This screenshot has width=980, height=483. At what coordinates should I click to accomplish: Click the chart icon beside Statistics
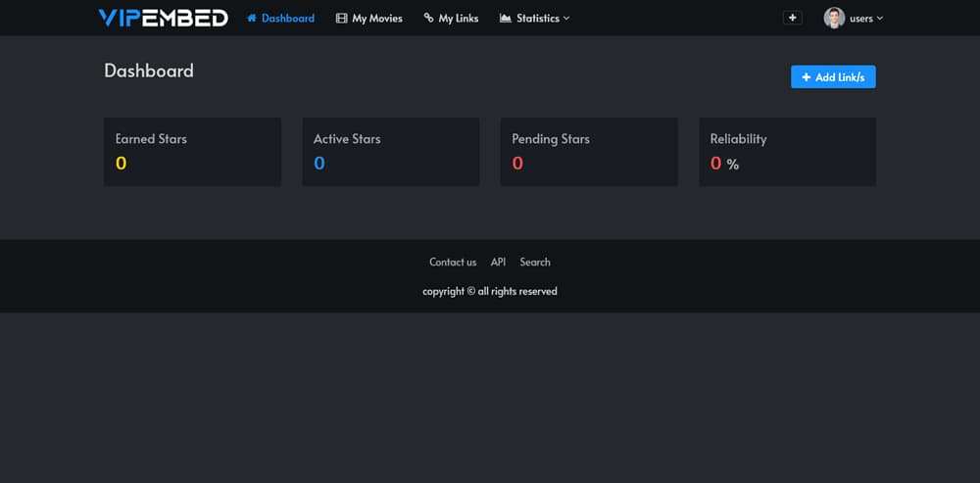click(506, 18)
